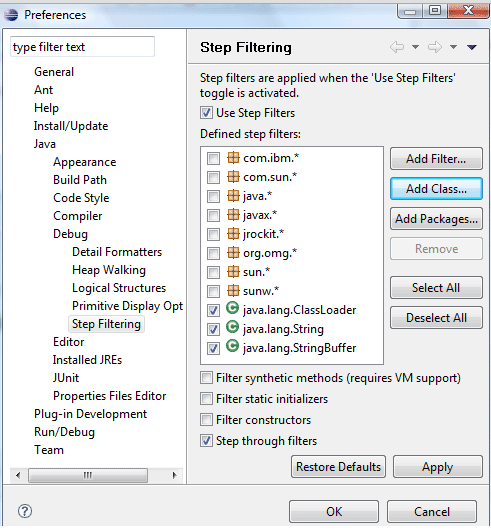The height and width of the screenshot is (531, 491).
Task: Click the java.lang.StringBuffer class icon
Action: 232,346
